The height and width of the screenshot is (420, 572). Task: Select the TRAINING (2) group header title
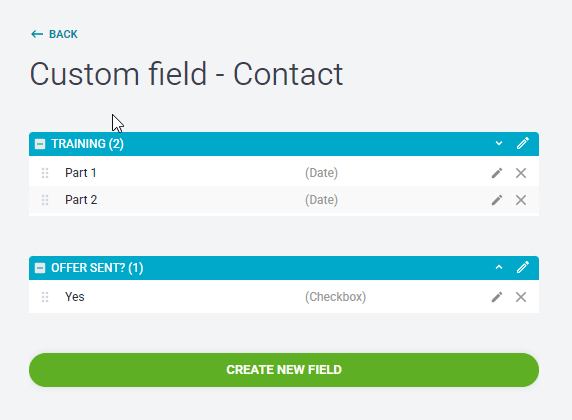pos(88,144)
